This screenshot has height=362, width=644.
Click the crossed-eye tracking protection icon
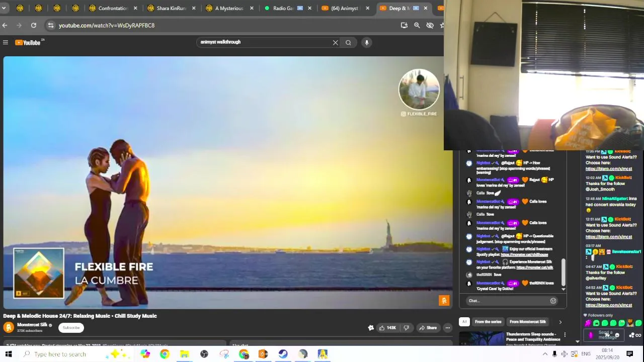430,25
